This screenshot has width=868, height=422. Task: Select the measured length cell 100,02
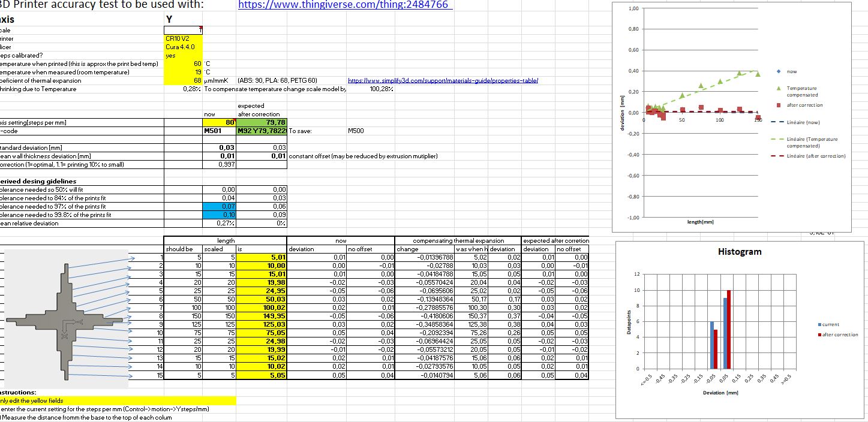[x=262, y=308]
